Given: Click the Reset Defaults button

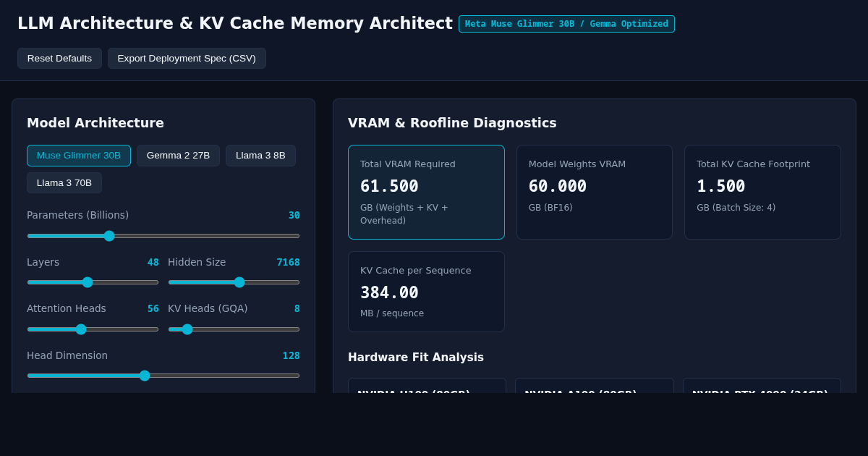Looking at the screenshot, I should pos(59,58).
